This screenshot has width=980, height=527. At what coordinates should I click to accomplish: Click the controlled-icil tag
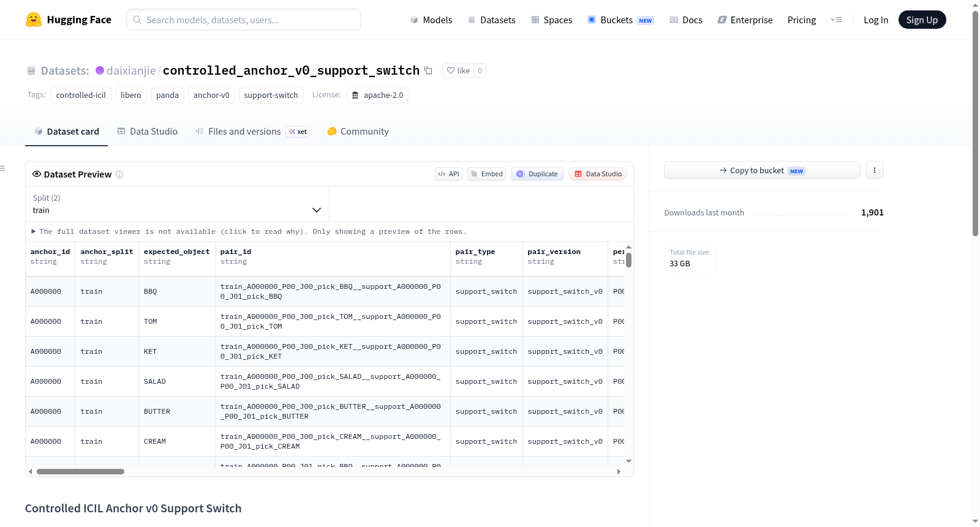[x=81, y=95]
